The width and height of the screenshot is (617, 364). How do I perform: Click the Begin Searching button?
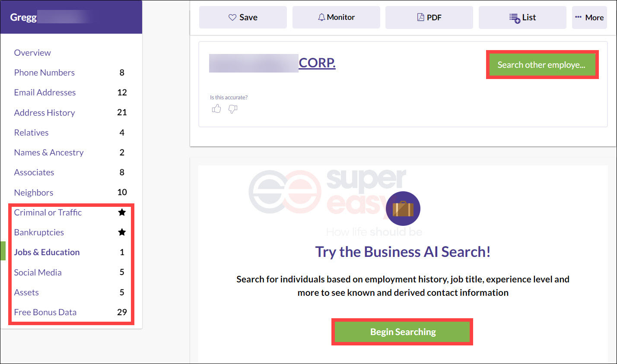click(403, 332)
